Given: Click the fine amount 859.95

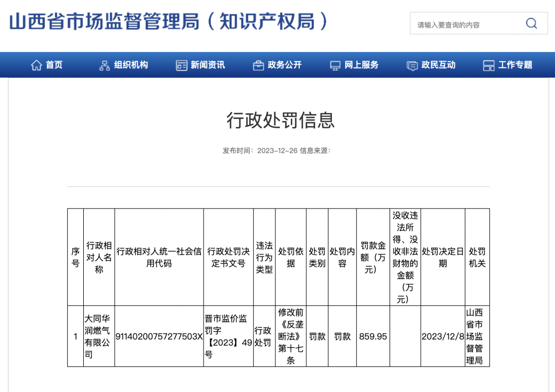Looking at the screenshot, I should click(x=373, y=336).
